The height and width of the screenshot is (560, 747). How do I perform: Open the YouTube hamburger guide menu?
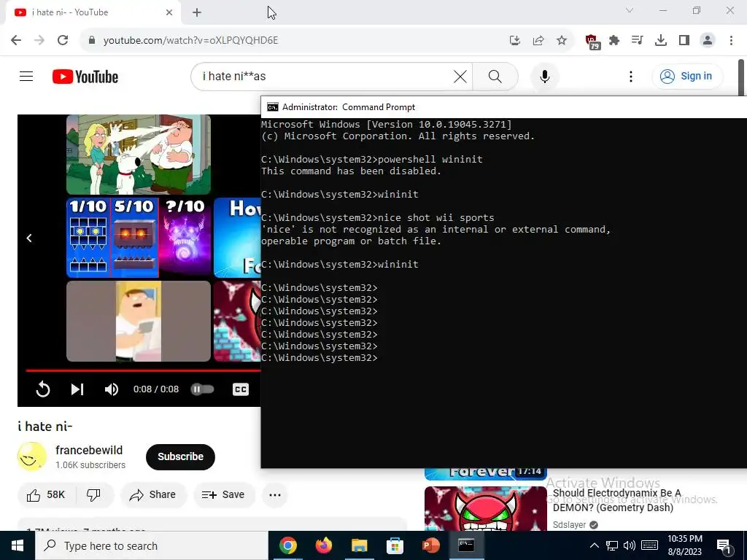(26, 76)
